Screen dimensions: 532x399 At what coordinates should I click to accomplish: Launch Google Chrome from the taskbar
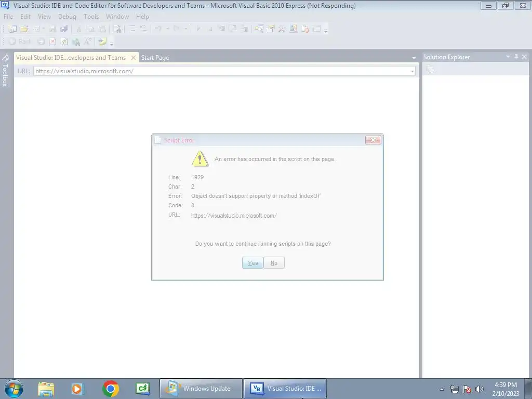pos(110,389)
